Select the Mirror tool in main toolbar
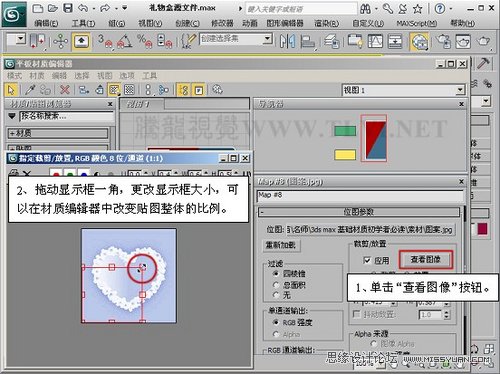The height and width of the screenshot is (374, 500). tap(287, 41)
